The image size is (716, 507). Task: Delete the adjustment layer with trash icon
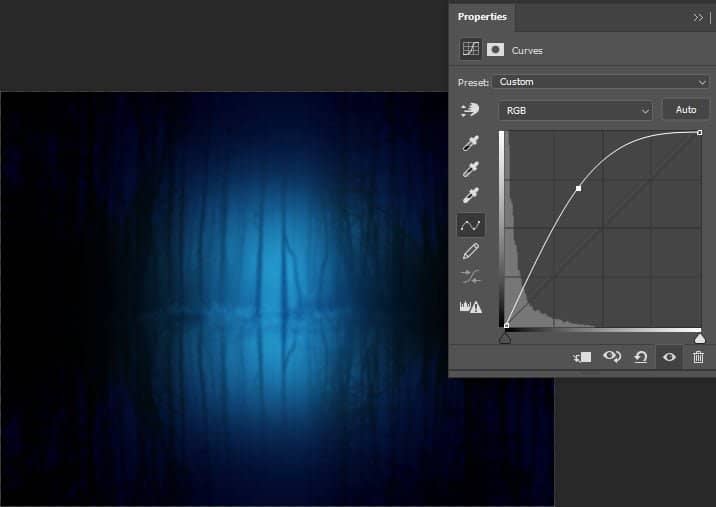698,357
